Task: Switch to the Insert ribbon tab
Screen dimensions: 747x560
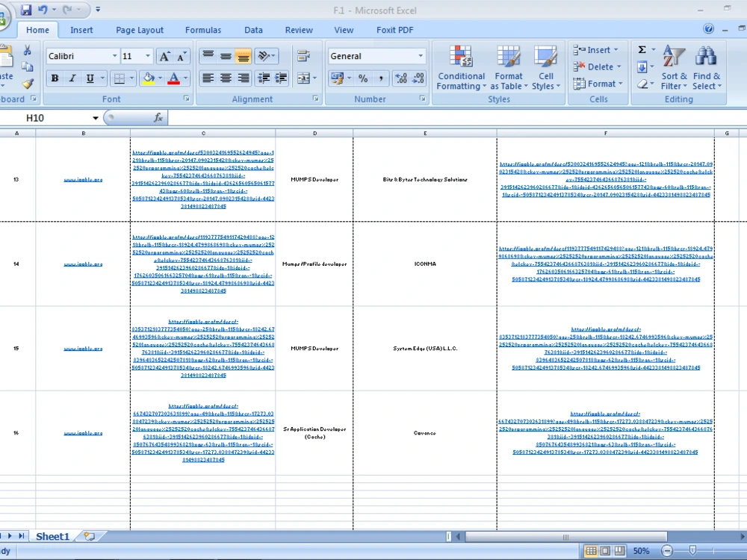Action: point(81,30)
